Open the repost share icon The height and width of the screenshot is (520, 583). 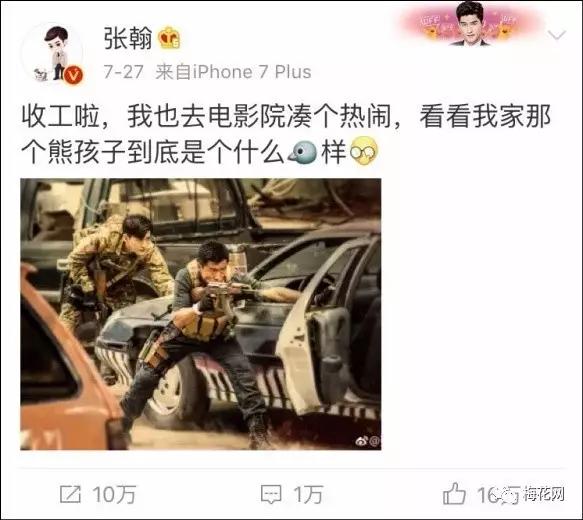[x=70, y=494]
